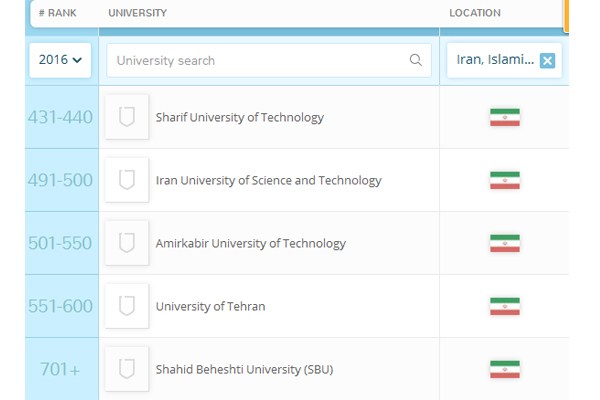Remove the Iran location filter
This screenshot has height=400, width=600.
547,60
